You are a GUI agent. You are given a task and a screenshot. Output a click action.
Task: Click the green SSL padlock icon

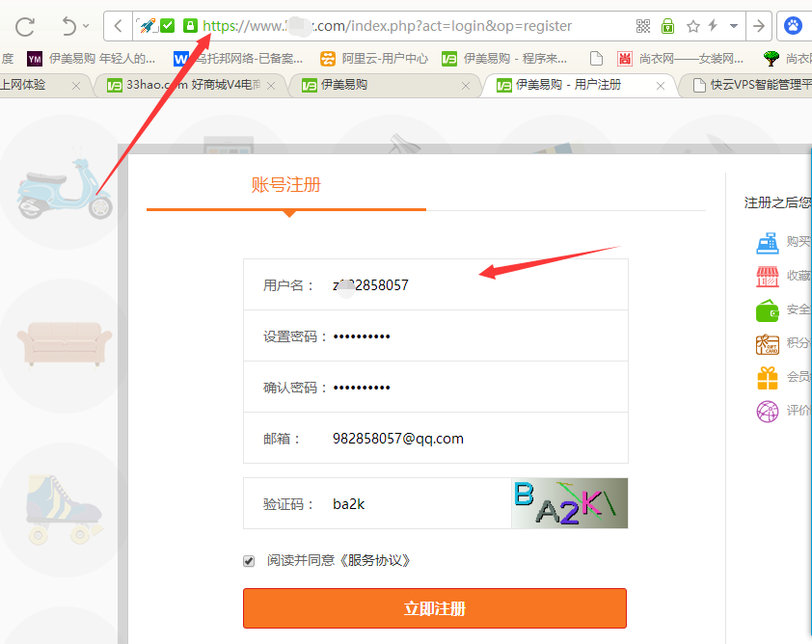(x=190, y=25)
